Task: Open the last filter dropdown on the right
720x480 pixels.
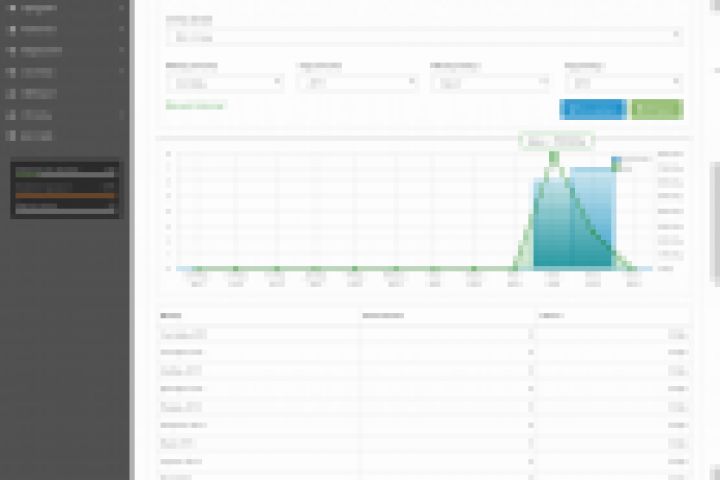Action: [624, 83]
